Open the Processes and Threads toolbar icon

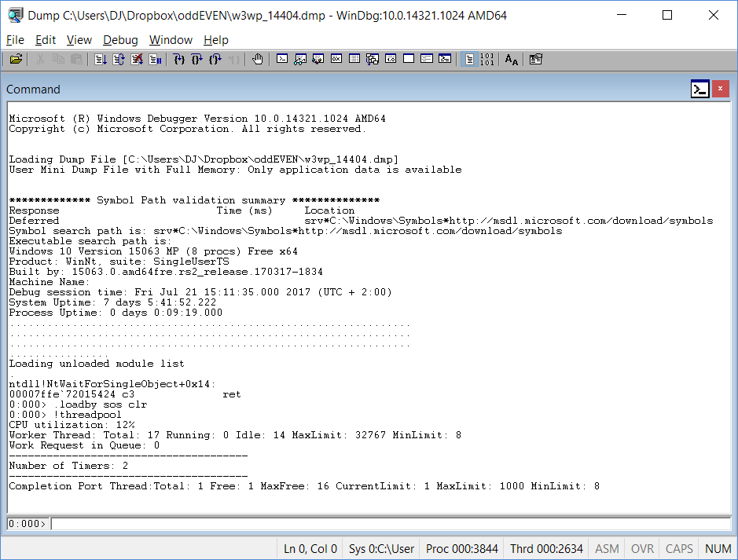[x=427, y=59]
